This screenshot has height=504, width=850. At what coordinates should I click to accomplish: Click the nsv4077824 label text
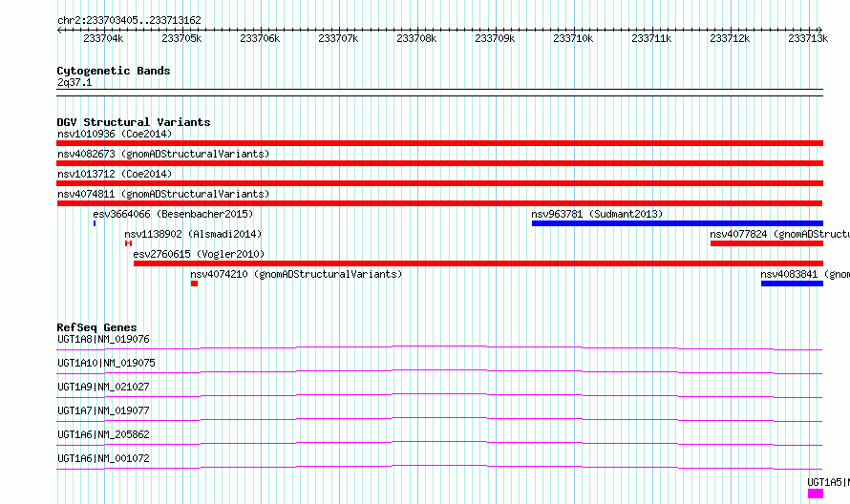pyautogui.click(x=779, y=234)
